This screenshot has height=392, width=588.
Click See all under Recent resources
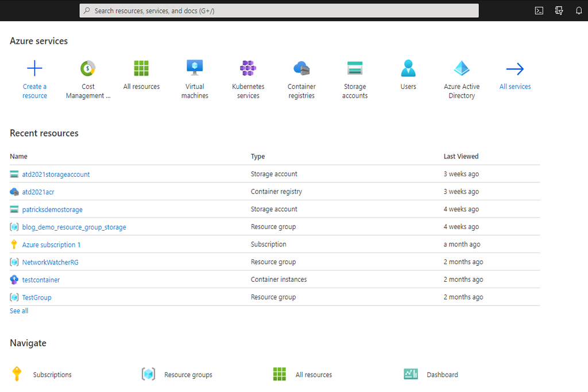[19, 311]
